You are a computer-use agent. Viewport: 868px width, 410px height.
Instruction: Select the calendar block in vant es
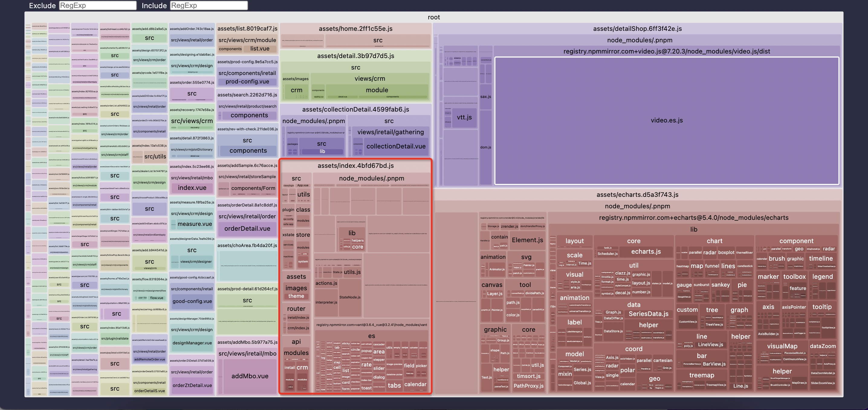415,384
